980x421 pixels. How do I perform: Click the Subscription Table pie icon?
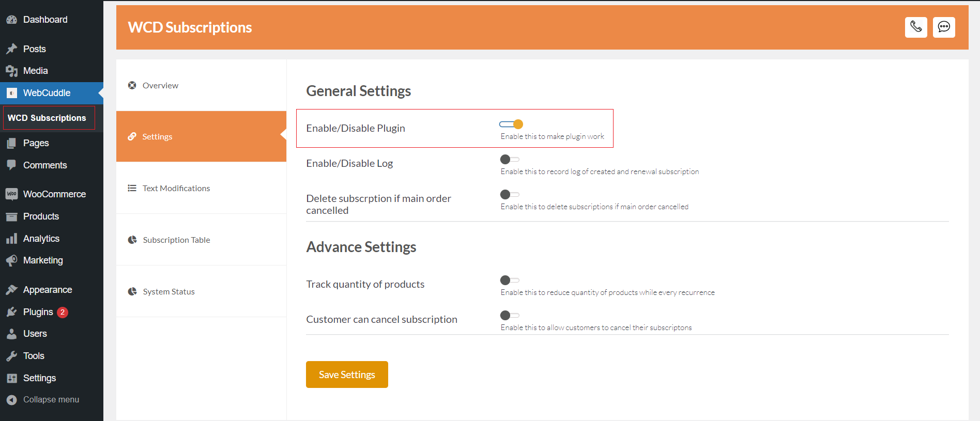click(132, 240)
